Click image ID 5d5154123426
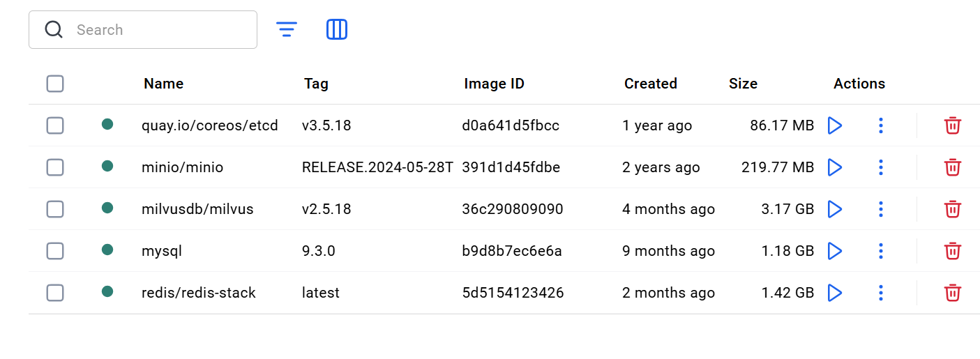Viewport: 980px width, 359px height. 513,293
